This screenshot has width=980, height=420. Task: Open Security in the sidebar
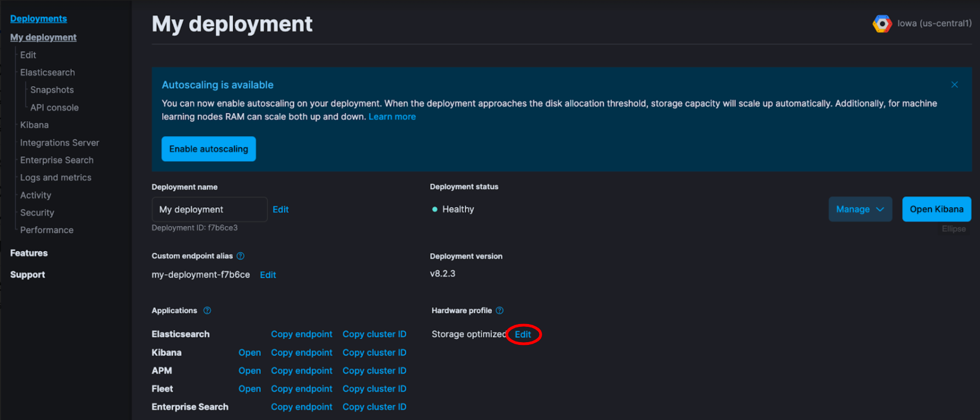(x=37, y=213)
